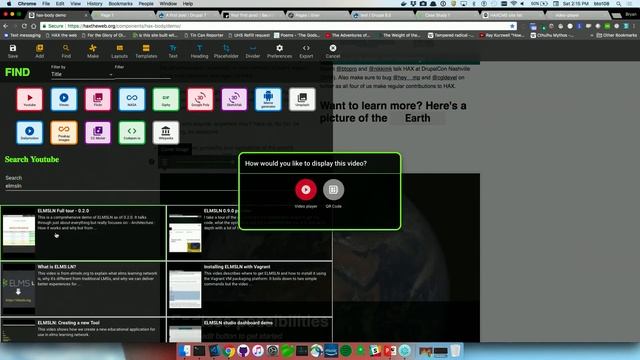Open the People menu
Screen dimensions: 640x360
(146, 4)
